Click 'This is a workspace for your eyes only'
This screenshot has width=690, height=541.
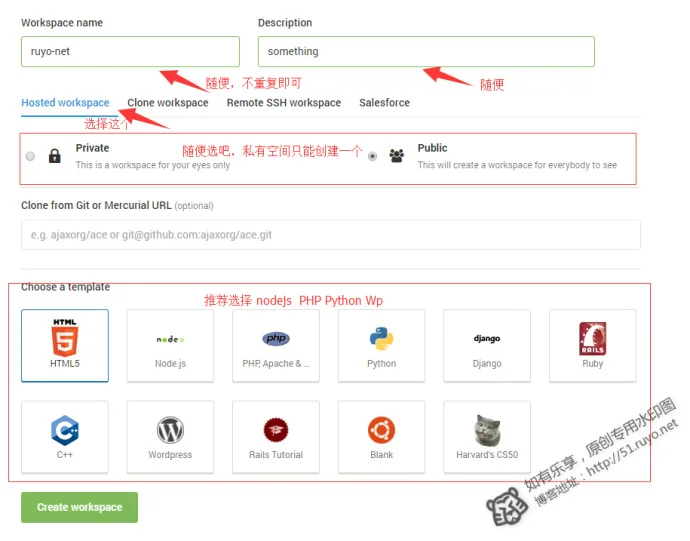coord(153,165)
